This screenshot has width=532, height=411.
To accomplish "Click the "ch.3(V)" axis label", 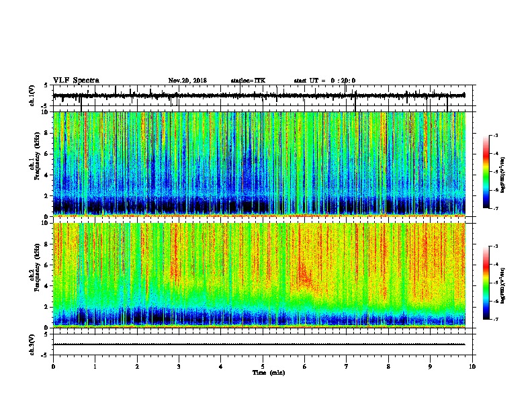I will [32, 345].
